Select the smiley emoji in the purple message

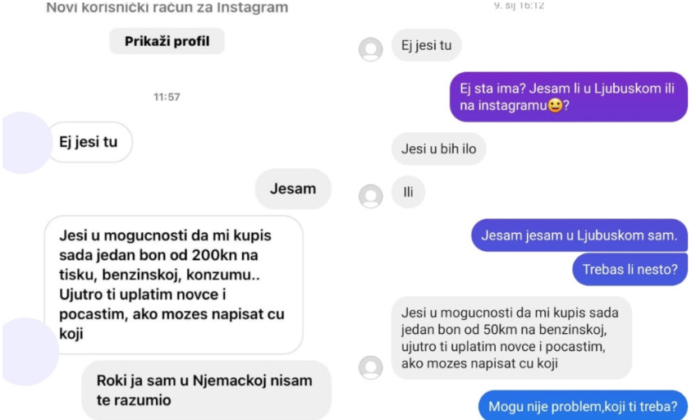point(555,106)
